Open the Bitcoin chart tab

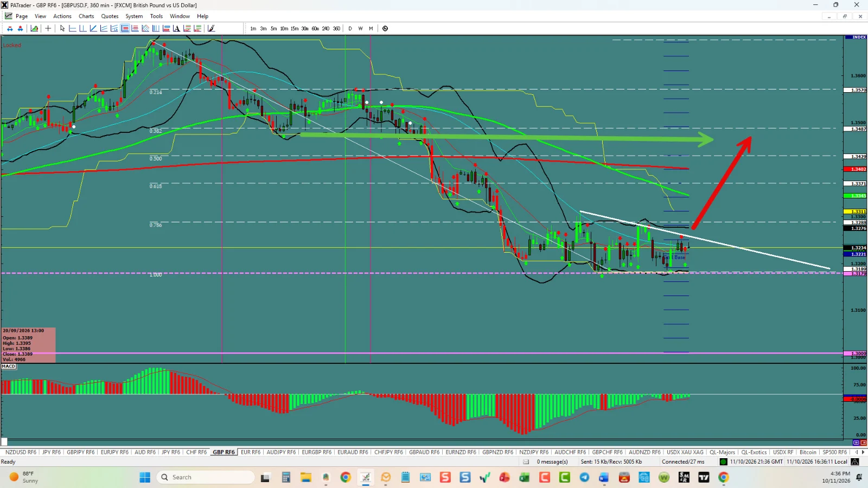pyautogui.click(x=808, y=452)
